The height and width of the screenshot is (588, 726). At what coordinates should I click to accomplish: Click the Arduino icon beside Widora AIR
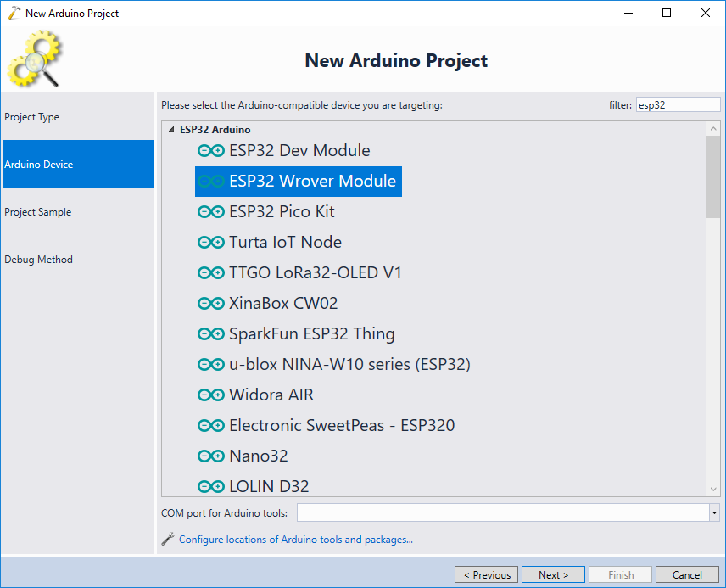[x=211, y=395]
